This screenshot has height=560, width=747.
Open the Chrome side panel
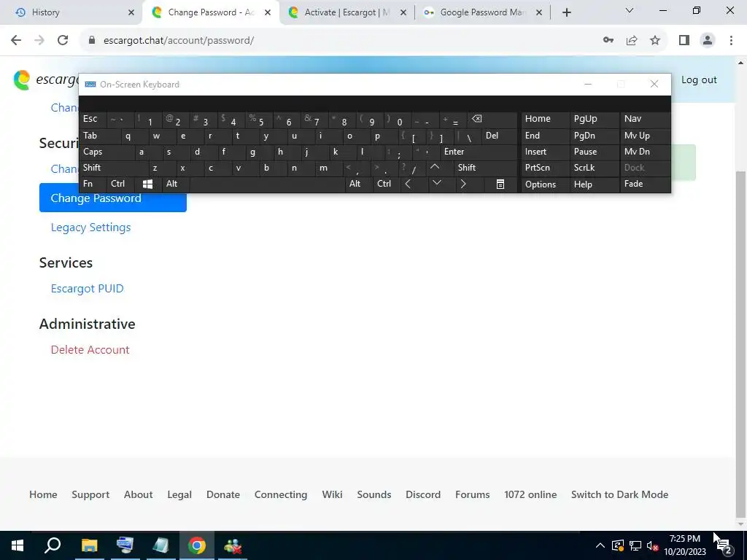pyautogui.click(x=684, y=41)
